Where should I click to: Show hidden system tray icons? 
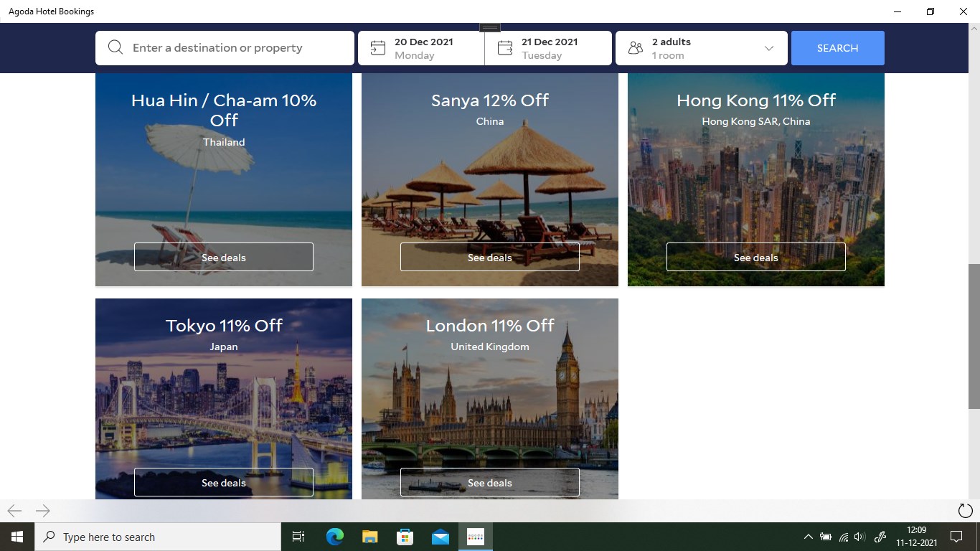point(808,537)
